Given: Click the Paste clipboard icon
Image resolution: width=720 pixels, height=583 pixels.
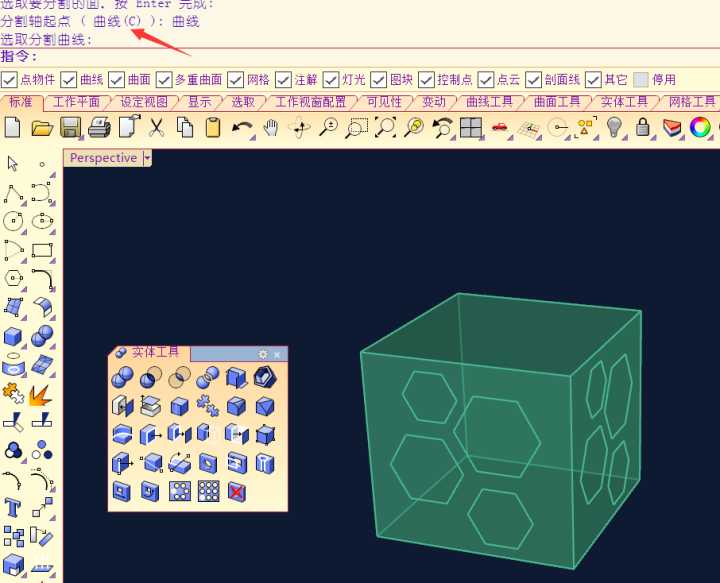Looking at the screenshot, I should click(x=213, y=127).
